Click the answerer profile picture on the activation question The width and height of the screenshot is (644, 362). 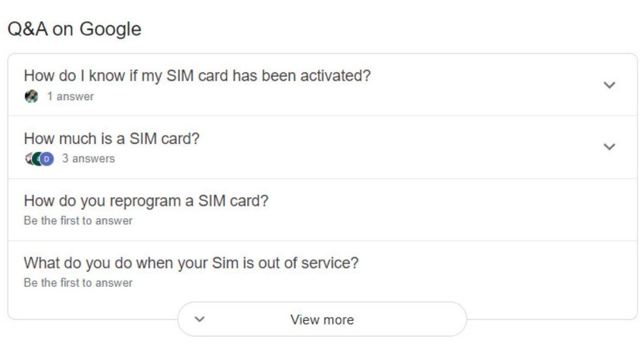(31, 97)
